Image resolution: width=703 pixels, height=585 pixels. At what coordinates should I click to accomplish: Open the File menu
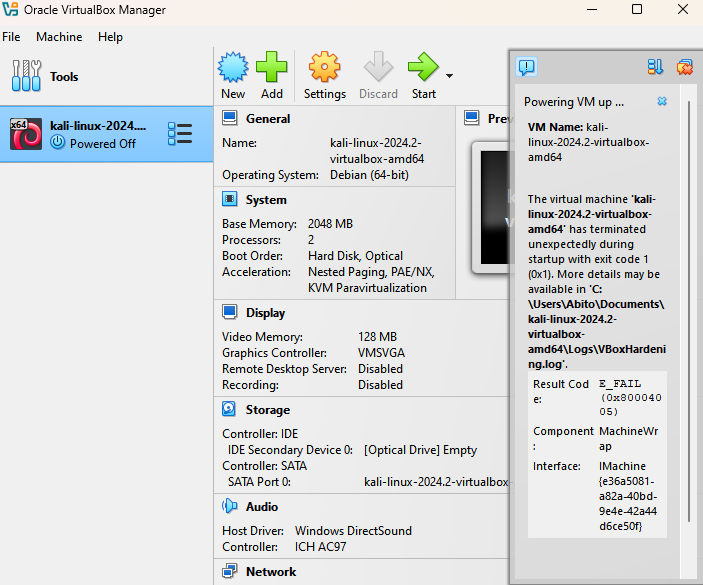(x=11, y=37)
